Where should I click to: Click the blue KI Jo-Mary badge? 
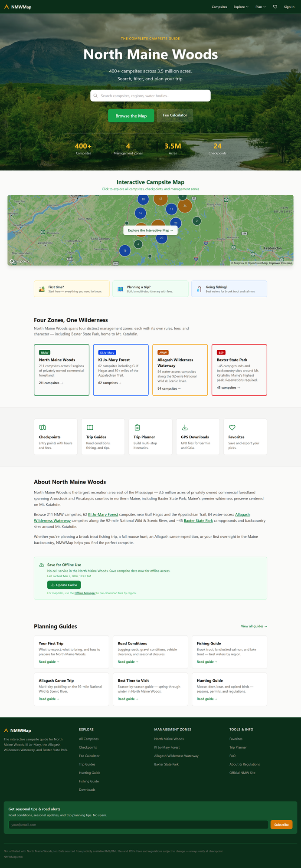(x=107, y=352)
